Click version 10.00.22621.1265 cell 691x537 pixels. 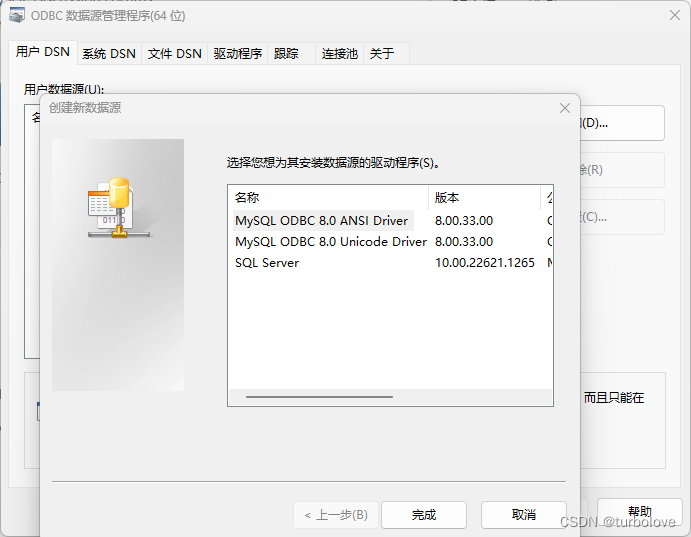coord(485,263)
